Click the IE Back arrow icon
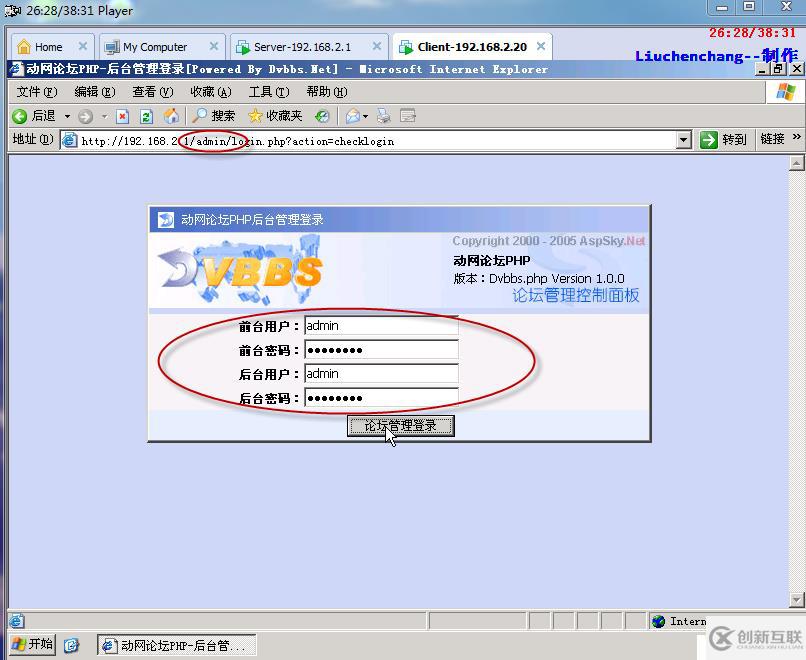This screenshot has height=660, width=806. tap(20, 117)
